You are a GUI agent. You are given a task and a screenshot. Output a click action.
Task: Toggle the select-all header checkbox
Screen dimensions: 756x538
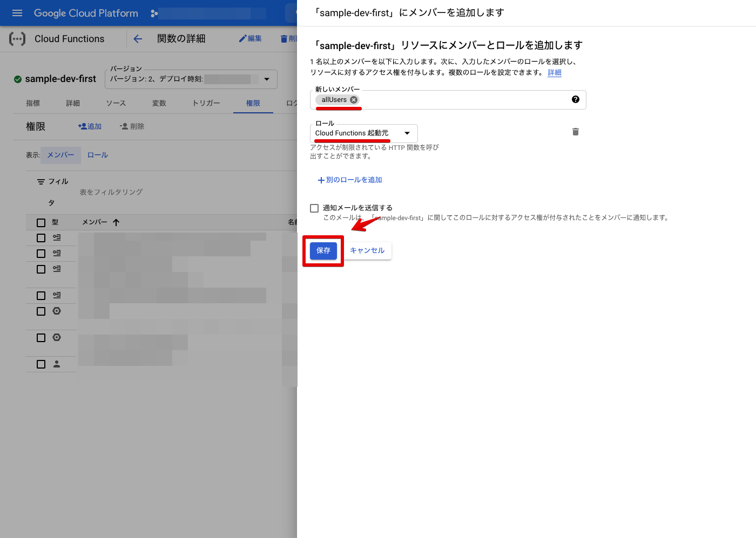(41, 222)
